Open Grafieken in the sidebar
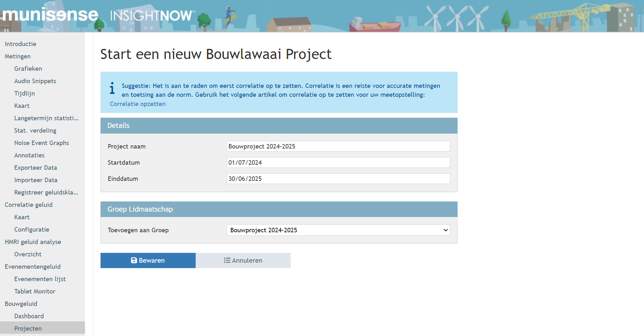644x336 pixels. coord(28,69)
